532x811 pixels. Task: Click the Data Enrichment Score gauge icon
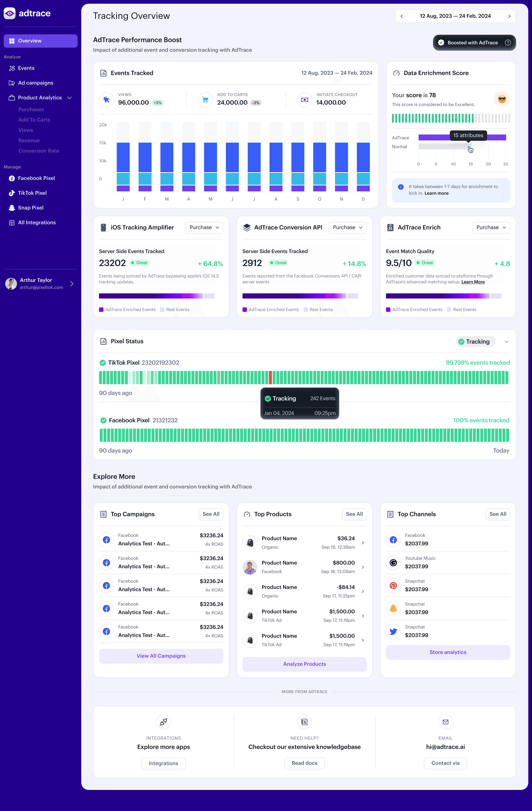(396, 73)
